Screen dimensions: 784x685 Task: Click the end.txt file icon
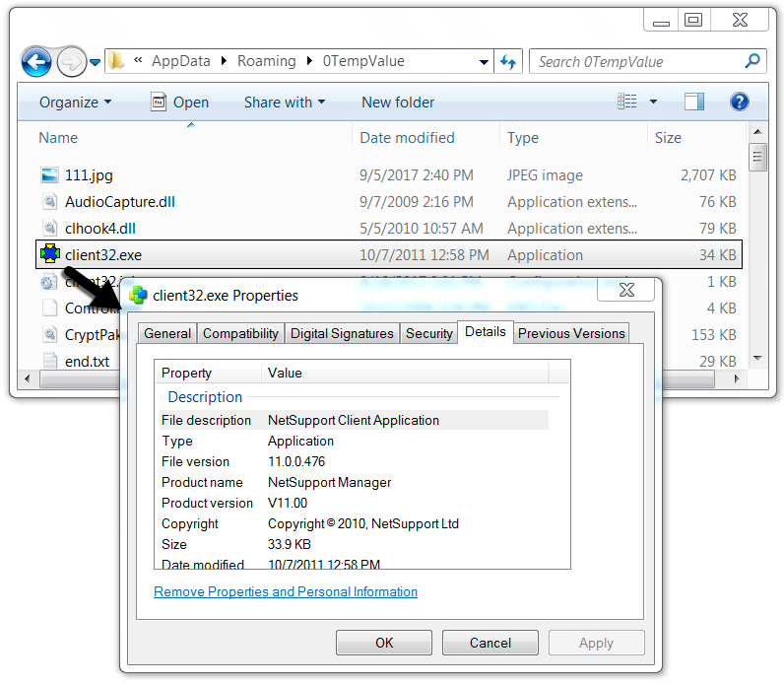coord(49,361)
